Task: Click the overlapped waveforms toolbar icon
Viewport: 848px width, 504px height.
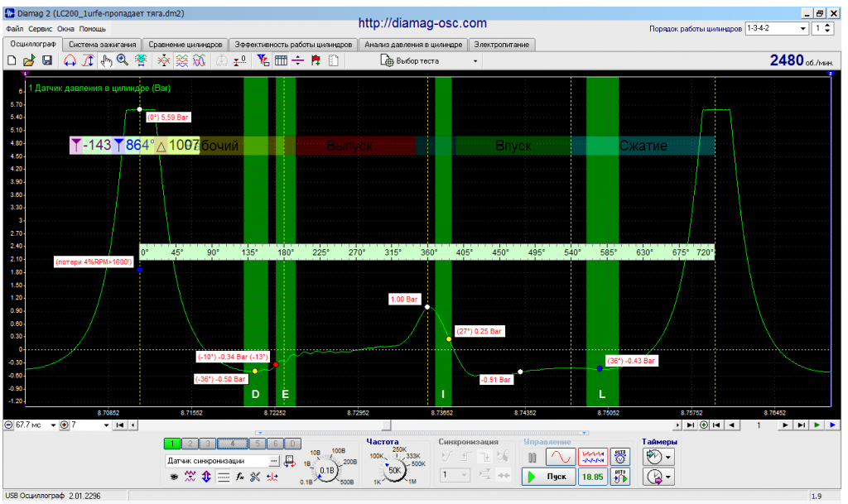Action: [199, 60]
